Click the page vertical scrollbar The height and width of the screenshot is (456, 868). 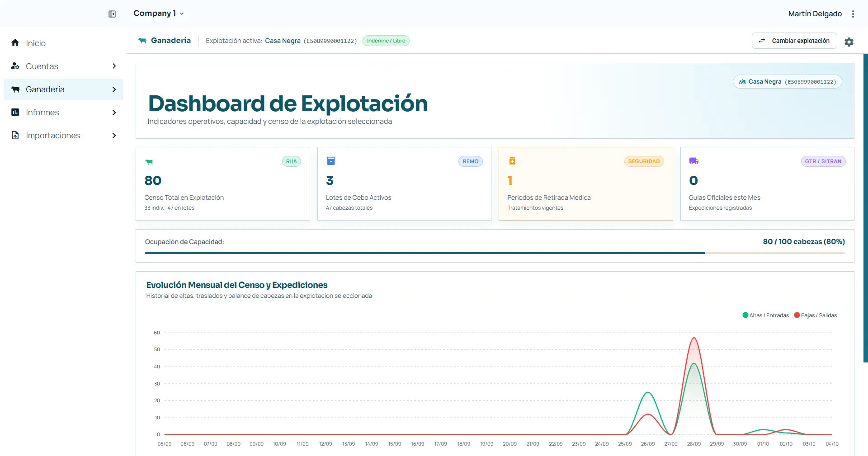865,208
